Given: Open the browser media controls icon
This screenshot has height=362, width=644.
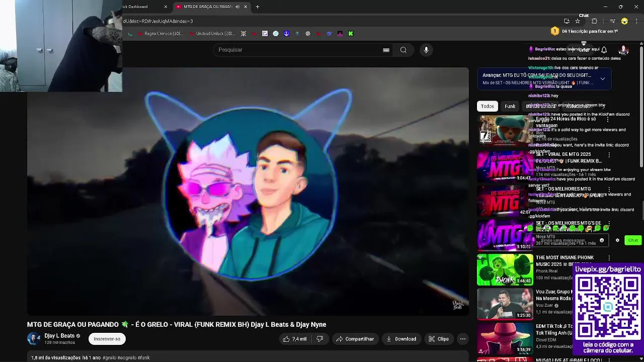Looking at the screenshot, I should [x=612, y=21].
